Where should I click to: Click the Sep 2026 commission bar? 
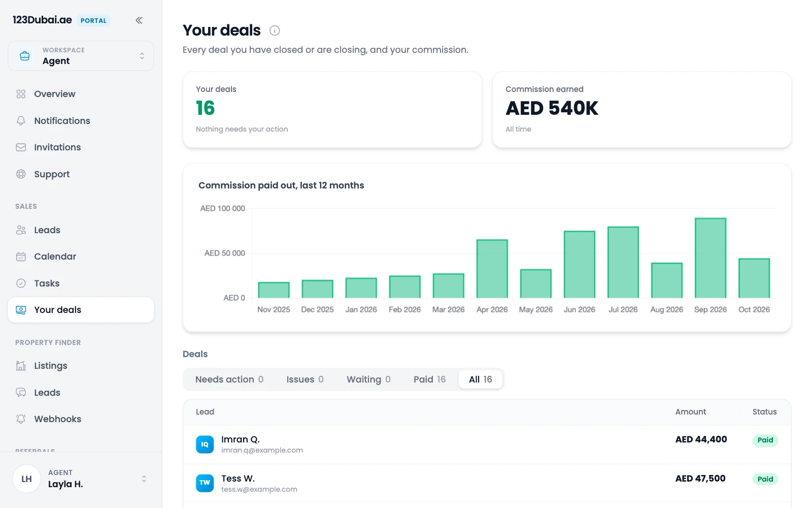coord(710,258)
